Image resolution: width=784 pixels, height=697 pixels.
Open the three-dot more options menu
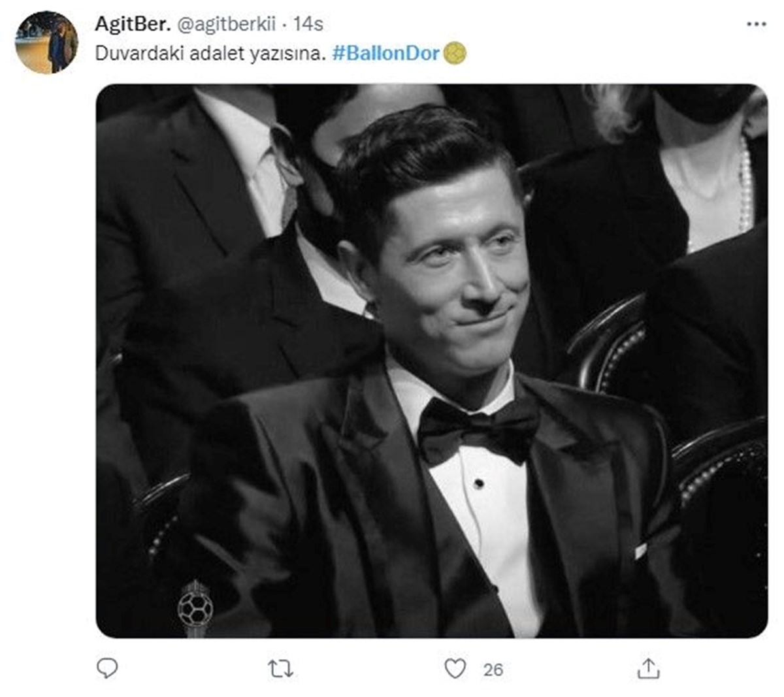[x=756, y=24]
